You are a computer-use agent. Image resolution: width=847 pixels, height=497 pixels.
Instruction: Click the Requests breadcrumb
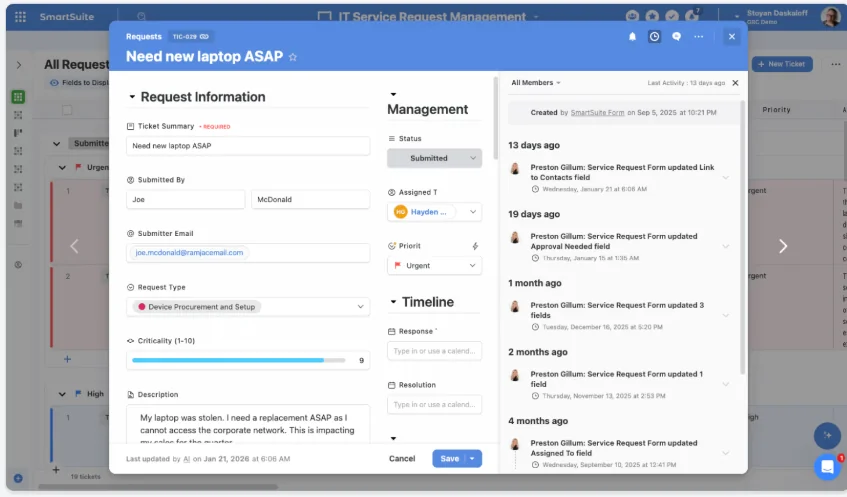(x=144, y=37)
